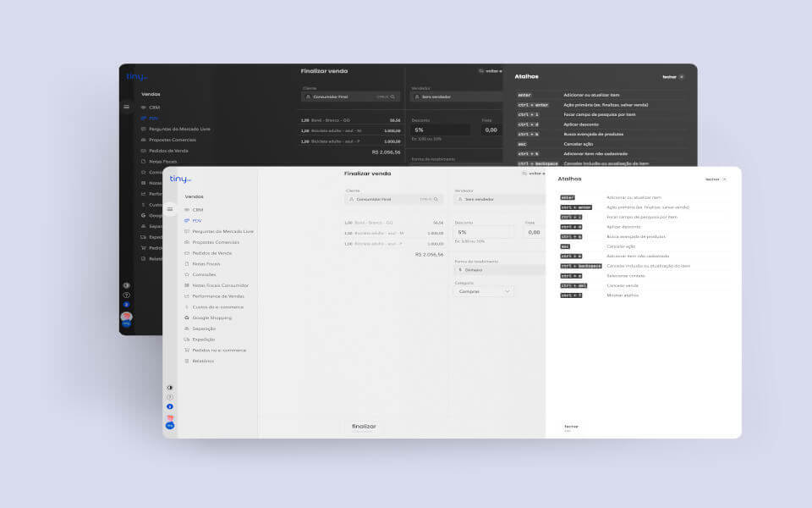Click Dinheiro payment method field, light window

pos(499,270)
